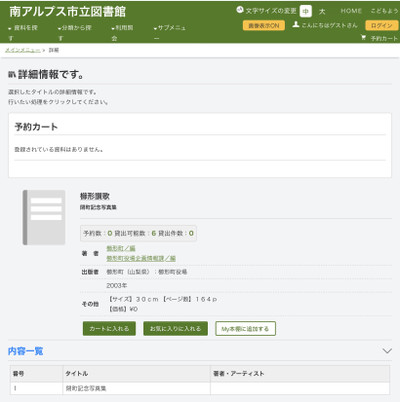Expand the 資料を探す dropdown menu
The width and height of the screenshot is (400, 402).
23,33
